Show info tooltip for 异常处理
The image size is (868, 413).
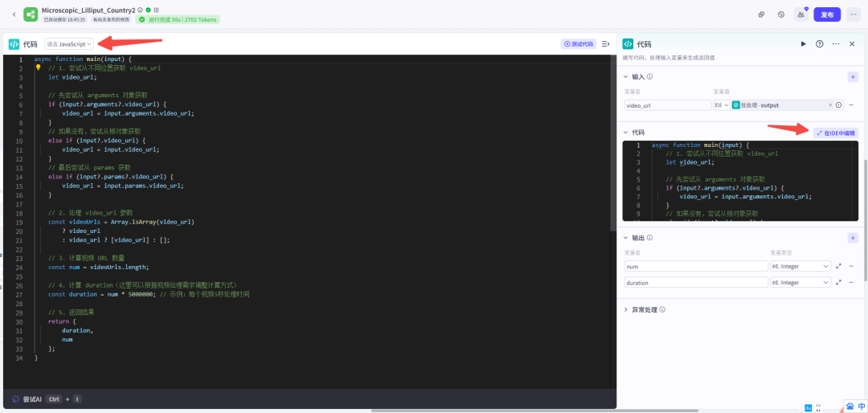(x=662, y=309)
